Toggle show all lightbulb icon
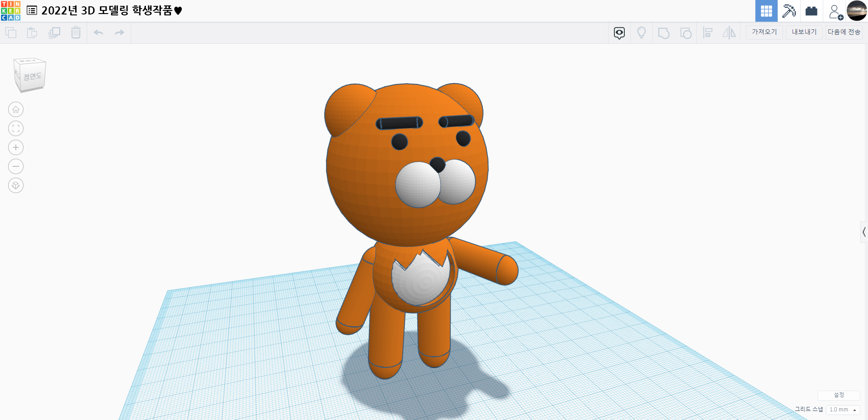The image size is (868, 420). (642, 33)
